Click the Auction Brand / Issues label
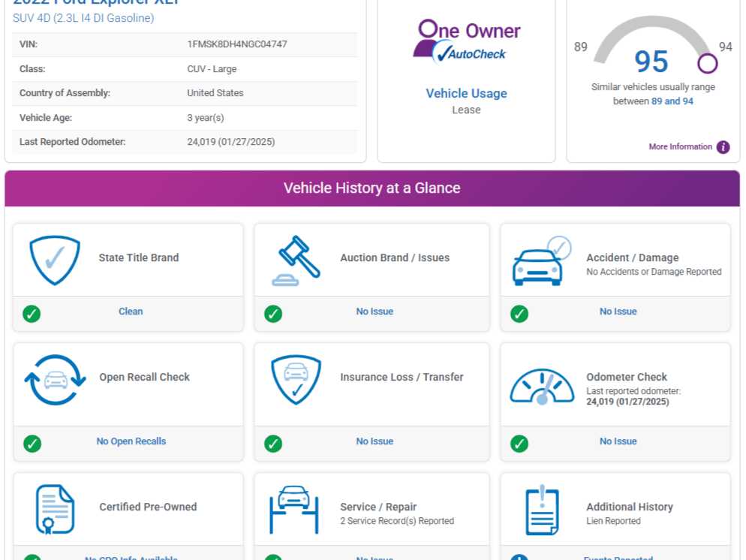This screenshot has width=746, height=560. [395, 257]
